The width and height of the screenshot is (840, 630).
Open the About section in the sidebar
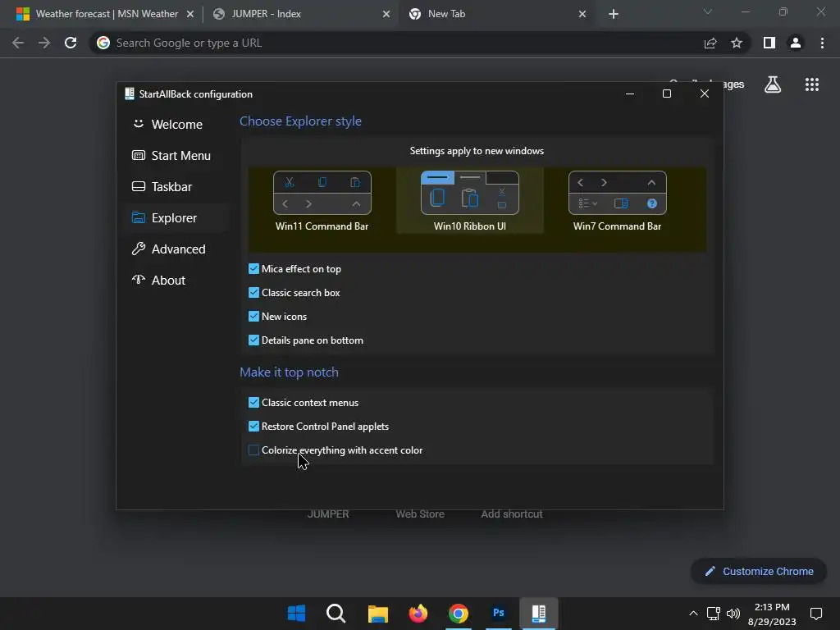click(158, 281)
